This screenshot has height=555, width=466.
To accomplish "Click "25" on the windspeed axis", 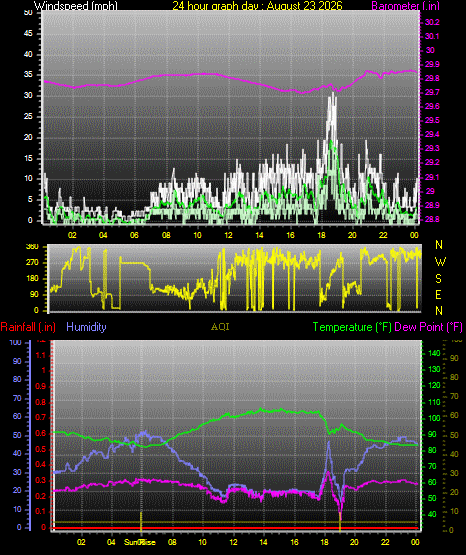I will tap(28, 116).
